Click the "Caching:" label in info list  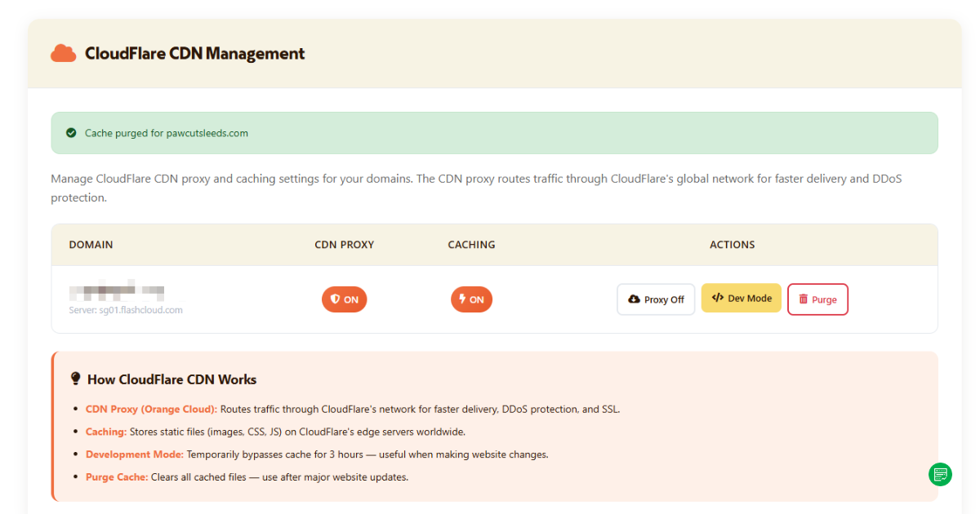[x=106, y=432]
